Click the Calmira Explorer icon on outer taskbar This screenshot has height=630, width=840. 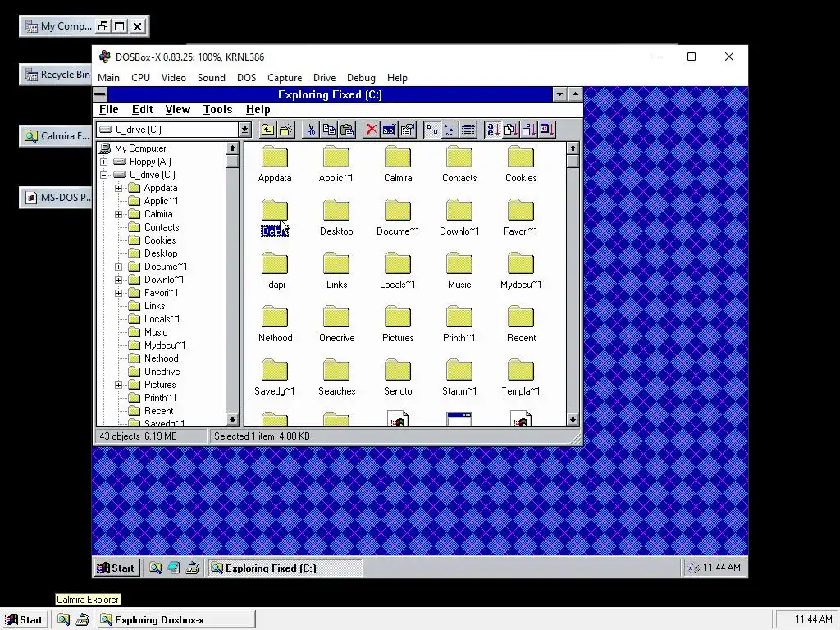63,620
